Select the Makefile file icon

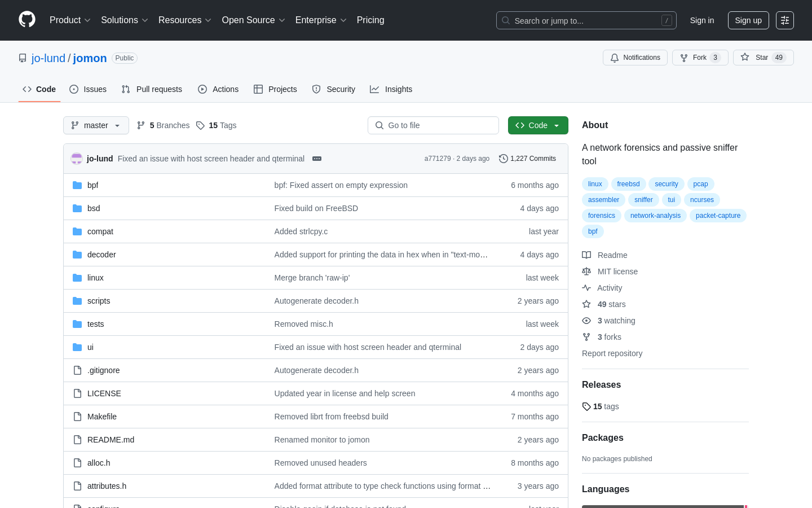77,417
